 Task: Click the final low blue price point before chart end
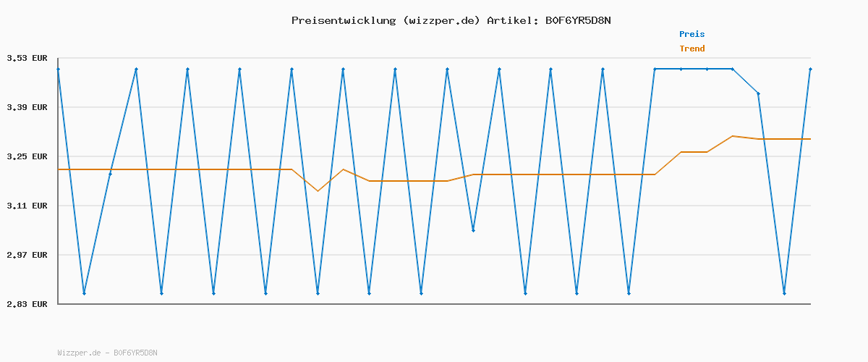(x=784, y=293)
